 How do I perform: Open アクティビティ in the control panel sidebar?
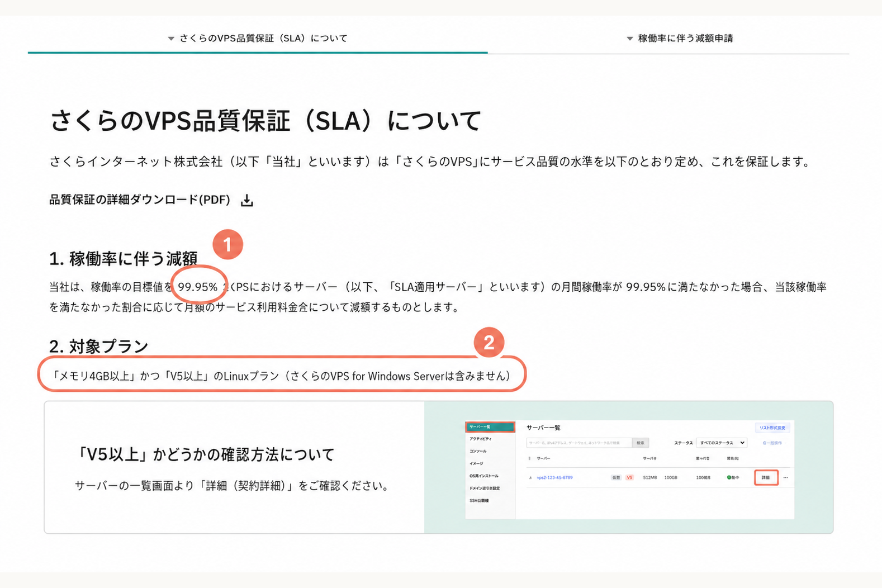pyautogui.click(x=481, y=439)
